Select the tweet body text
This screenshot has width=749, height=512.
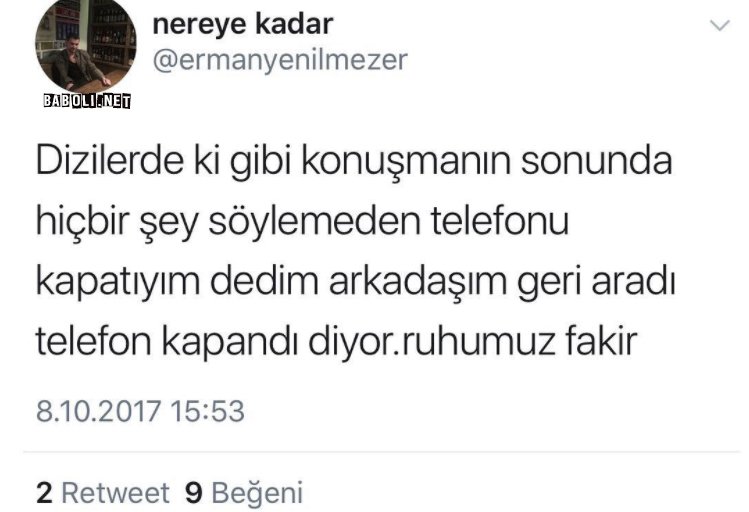point(355,251)
